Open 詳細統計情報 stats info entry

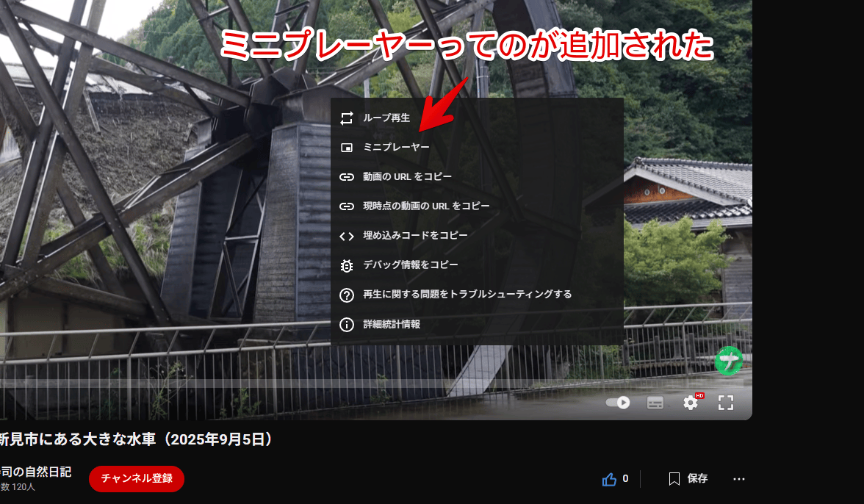pyautogui.click(x=392, y=324)
